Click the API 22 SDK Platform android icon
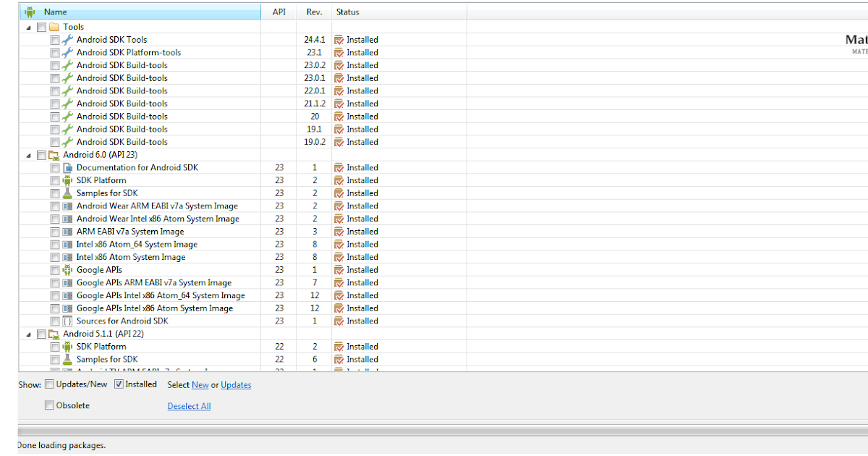Image resolution: width=868 pixels, height=456 pixels. 68,347
